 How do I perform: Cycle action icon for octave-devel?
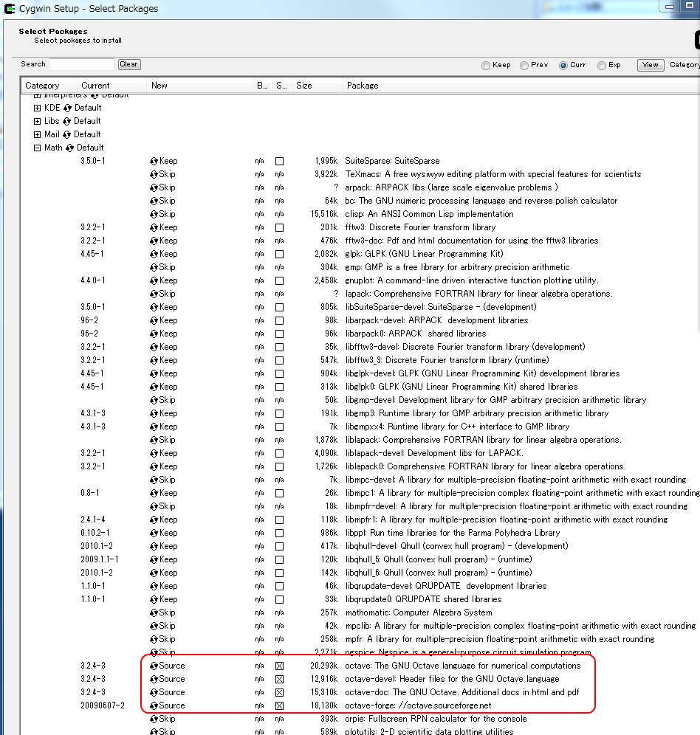point(154,679)
